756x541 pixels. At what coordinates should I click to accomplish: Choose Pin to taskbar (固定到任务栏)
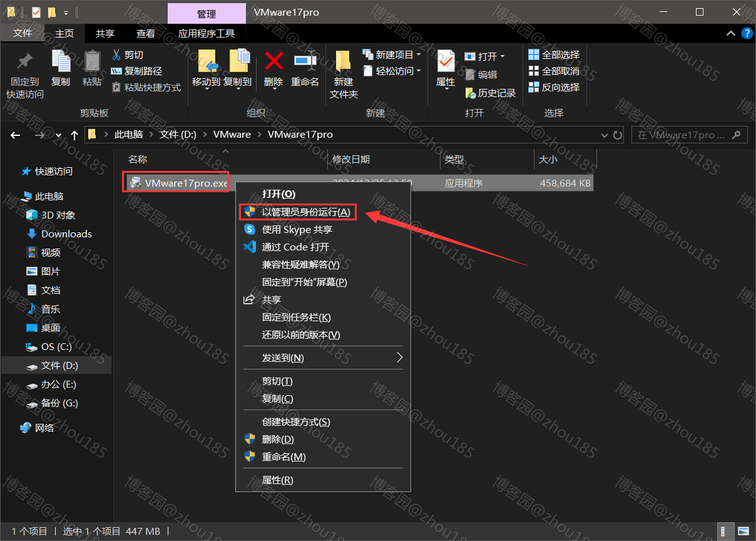323,317
